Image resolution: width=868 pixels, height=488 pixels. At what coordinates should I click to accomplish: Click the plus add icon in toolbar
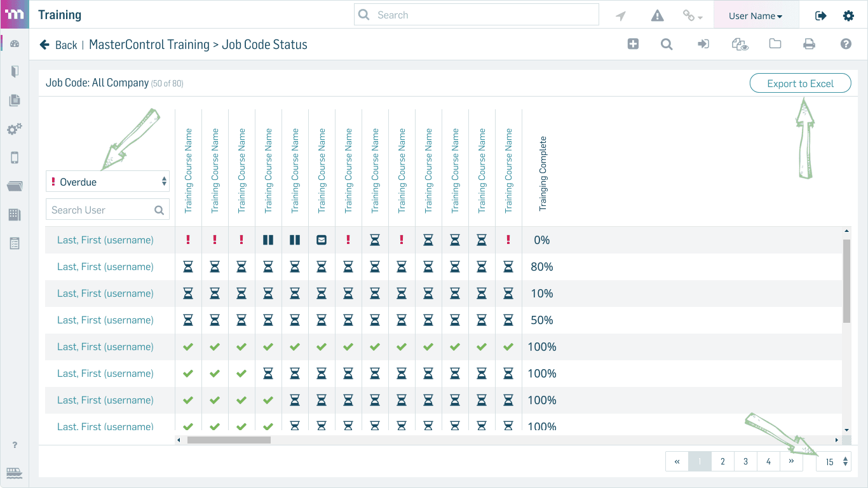point(633,44)
